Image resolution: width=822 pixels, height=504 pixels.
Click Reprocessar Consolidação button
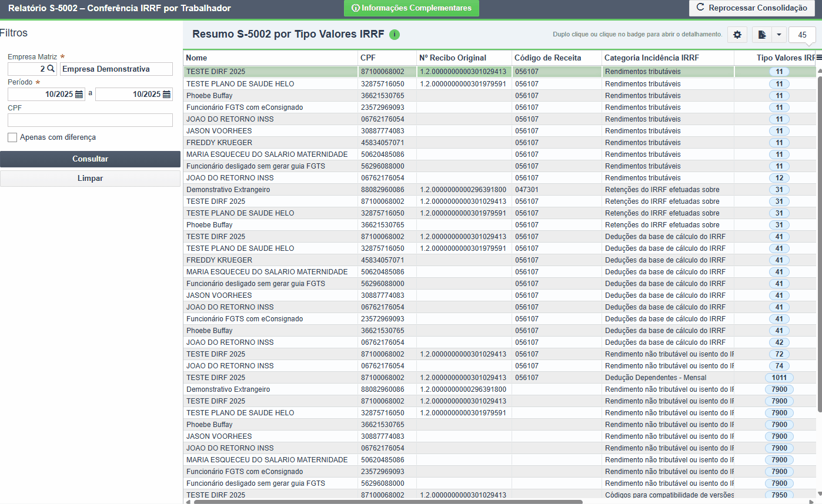(752, 8)
